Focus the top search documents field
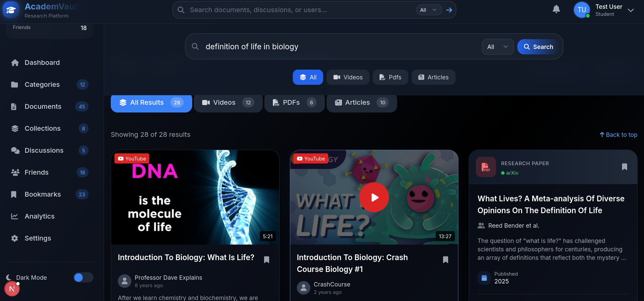 [301, 10]
